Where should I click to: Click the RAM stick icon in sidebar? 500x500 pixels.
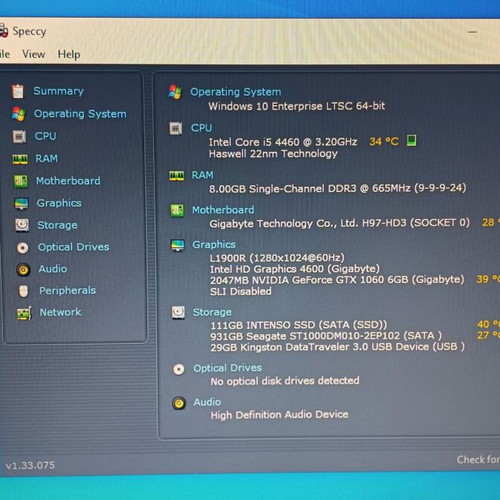tap(20, 159)
